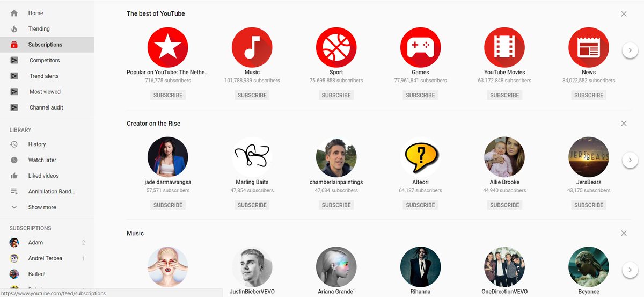Open Channel audit in the sidebar
The image size is (644, 297).
47,107
